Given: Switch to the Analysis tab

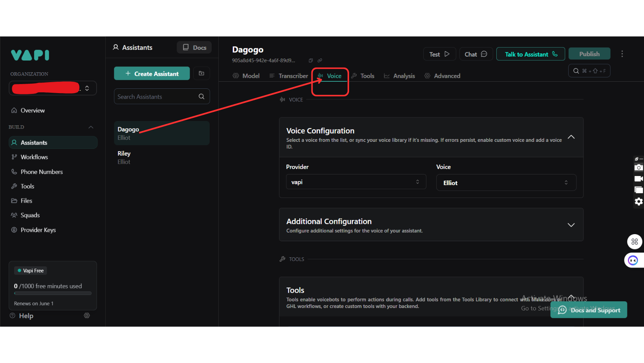Looking at the screenshot, I should click(399, 76).
